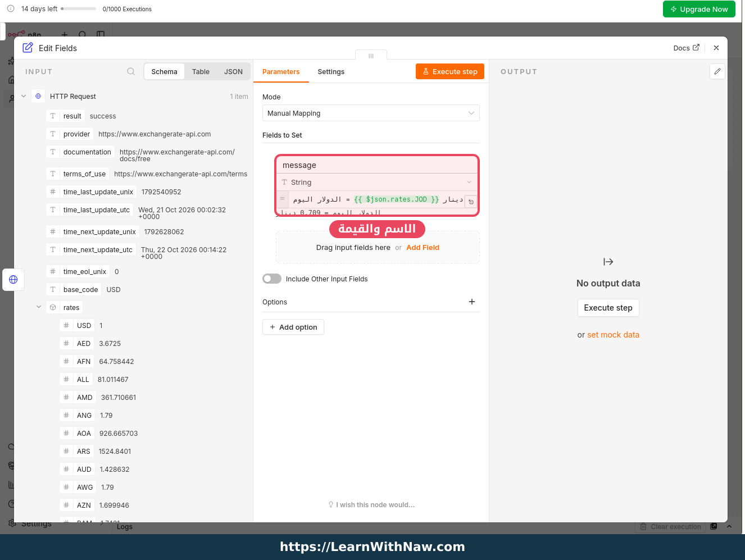Image resolution: width=745 pixels, height=560 pixels.
Task: Click the trial info icon next to '14 days left'
Action: tap(11, 8)
